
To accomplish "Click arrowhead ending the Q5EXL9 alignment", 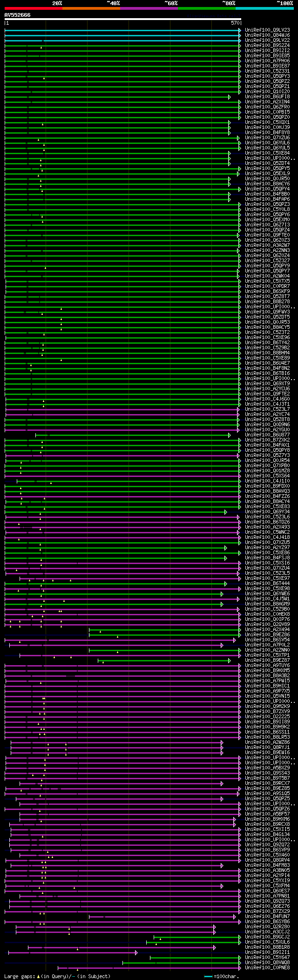I will (x=238, y=174).
